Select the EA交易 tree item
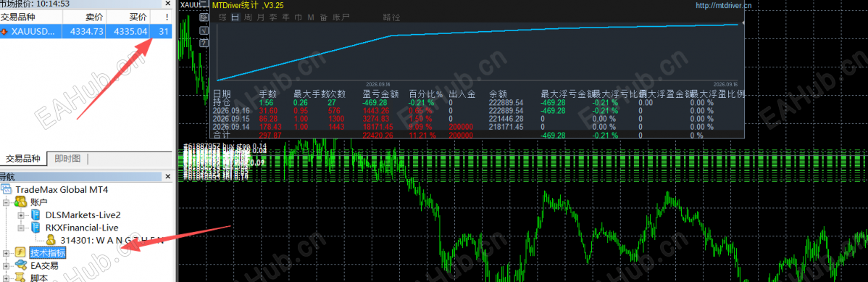 click(44, 265)
